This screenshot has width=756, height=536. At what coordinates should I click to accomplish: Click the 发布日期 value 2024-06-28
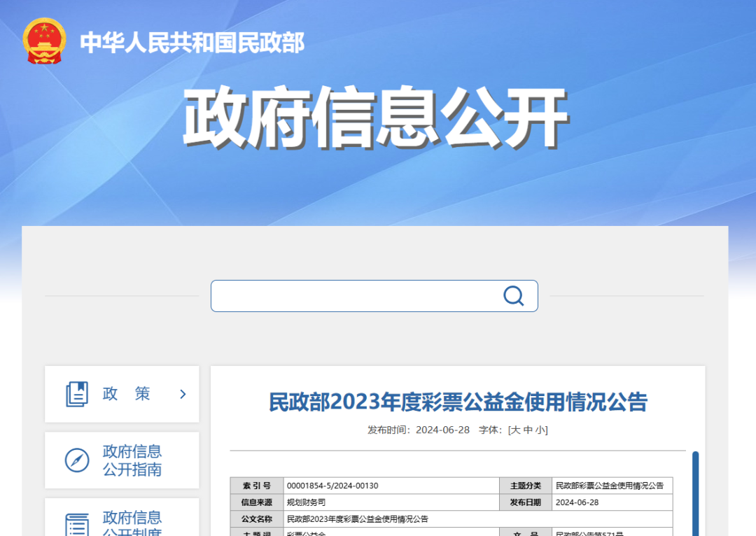579,502
